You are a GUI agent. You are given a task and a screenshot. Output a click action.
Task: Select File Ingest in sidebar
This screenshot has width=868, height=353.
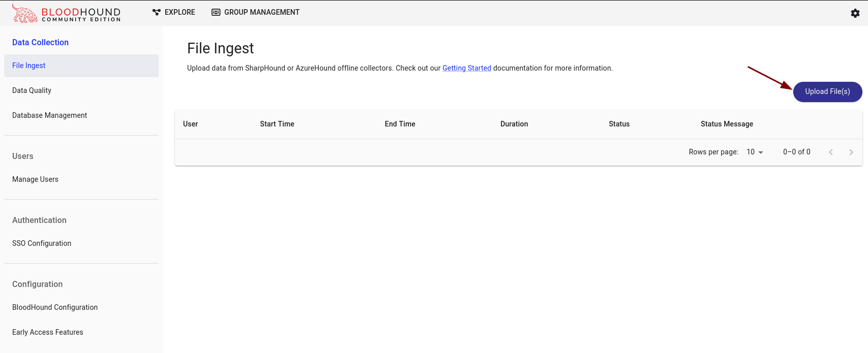click(29, 66)
